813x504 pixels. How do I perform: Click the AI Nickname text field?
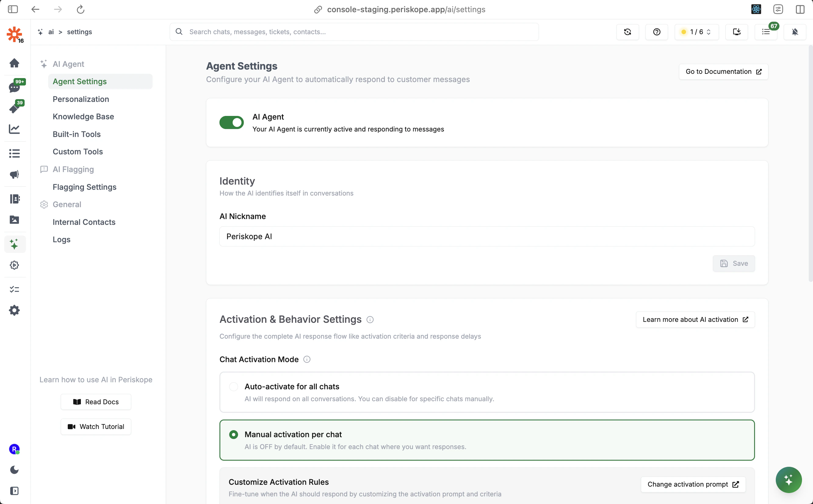click(x=487, y=236)
